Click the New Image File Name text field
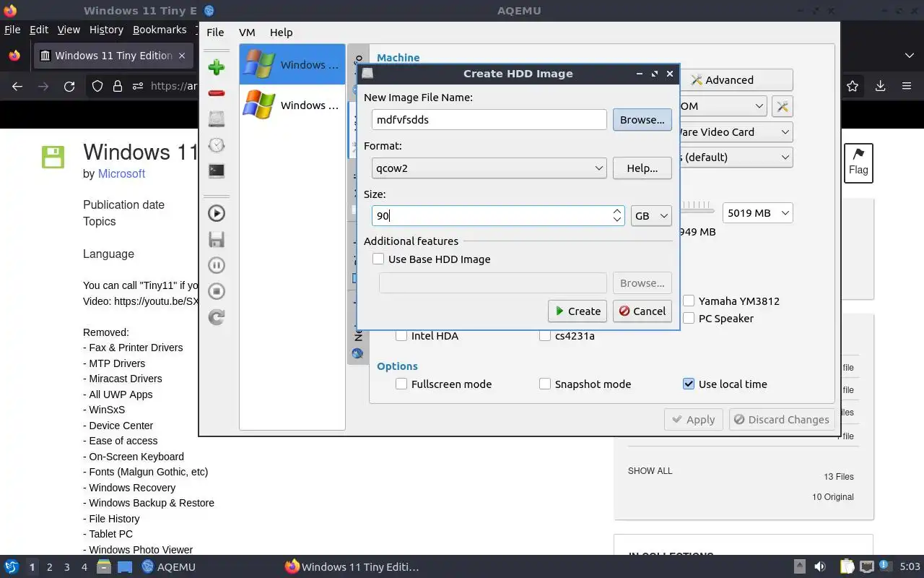The height and width of the screenshot is (578, 924). tap(489, 120)
